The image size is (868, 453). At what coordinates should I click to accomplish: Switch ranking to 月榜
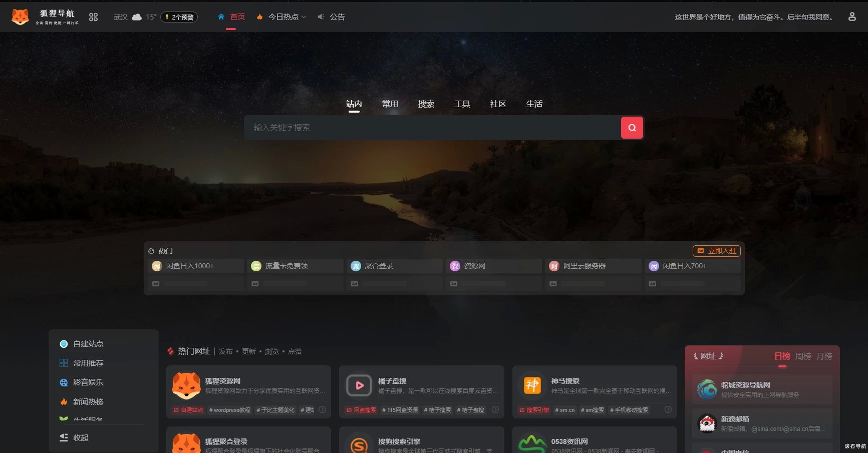point(825,356)
